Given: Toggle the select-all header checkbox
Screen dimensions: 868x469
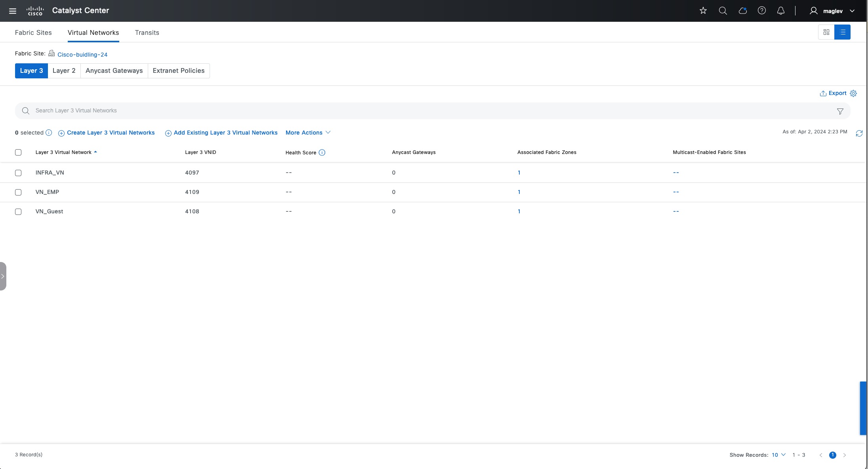Looking at the screenshot, I should pyautogui.click(x=18, y=152).
